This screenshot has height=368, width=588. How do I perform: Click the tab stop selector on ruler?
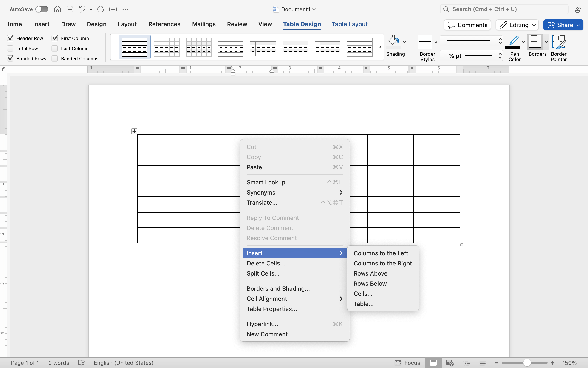[x=3, y=69]
